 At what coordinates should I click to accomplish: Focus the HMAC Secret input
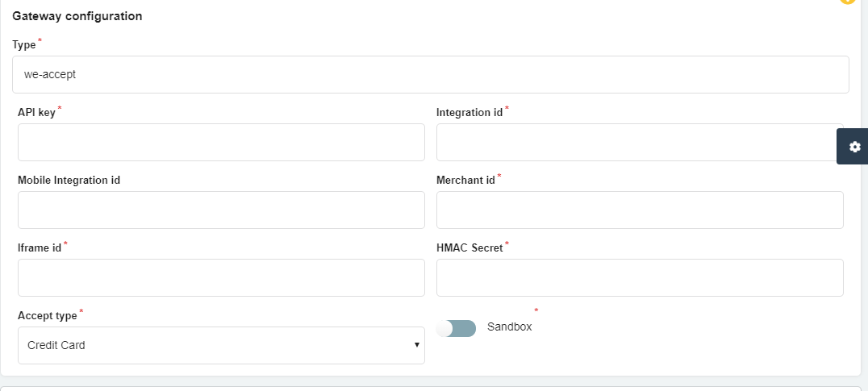tap(640, 277)
